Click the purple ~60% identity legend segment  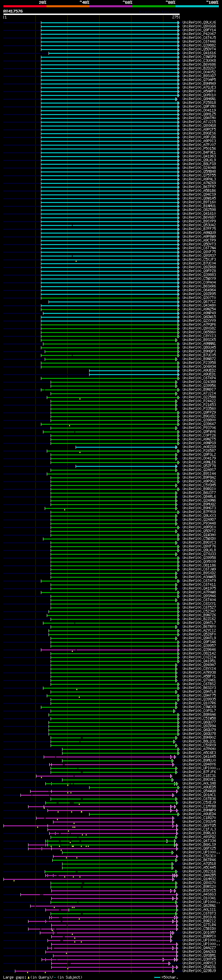click(x=111, y=6)
